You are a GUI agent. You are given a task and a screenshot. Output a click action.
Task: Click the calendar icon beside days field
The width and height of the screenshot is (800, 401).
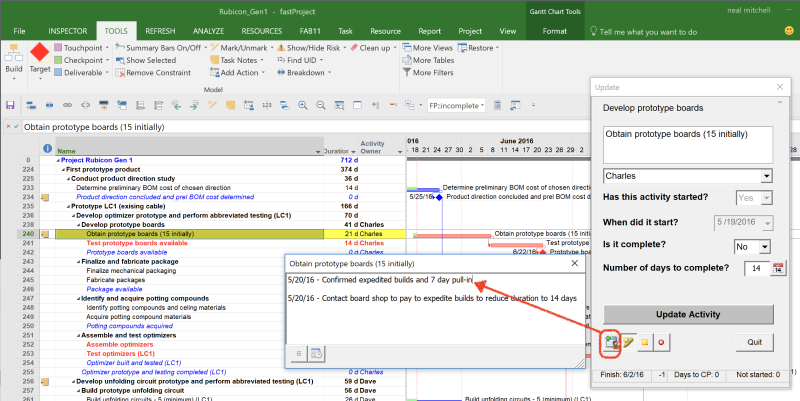point(778,268)
